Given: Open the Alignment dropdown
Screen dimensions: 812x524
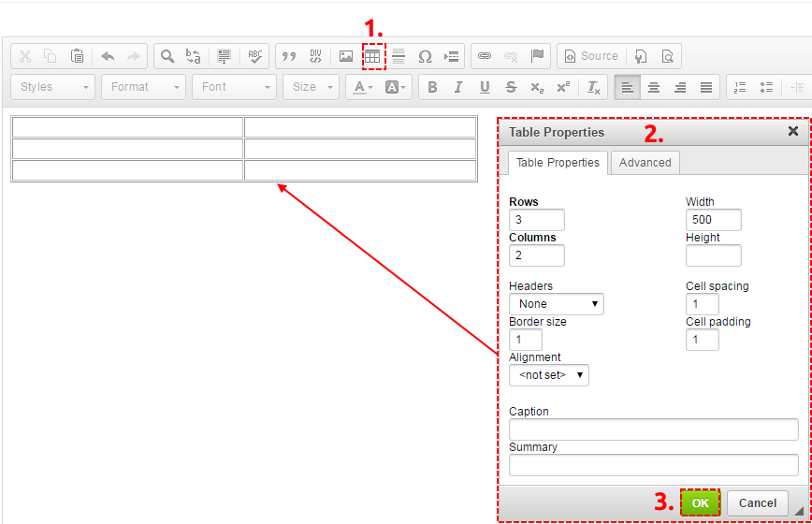Looking at the screenshot, I should pos(549,375).
